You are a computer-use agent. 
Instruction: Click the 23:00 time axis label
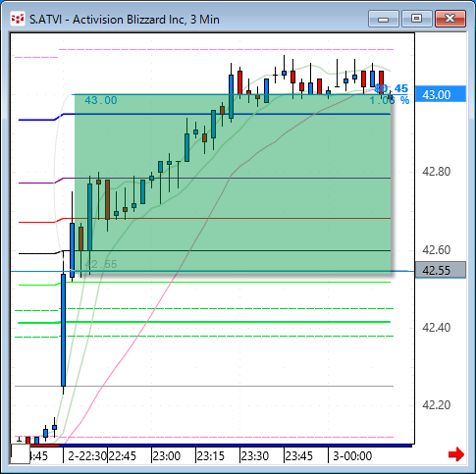pos(167,455)
